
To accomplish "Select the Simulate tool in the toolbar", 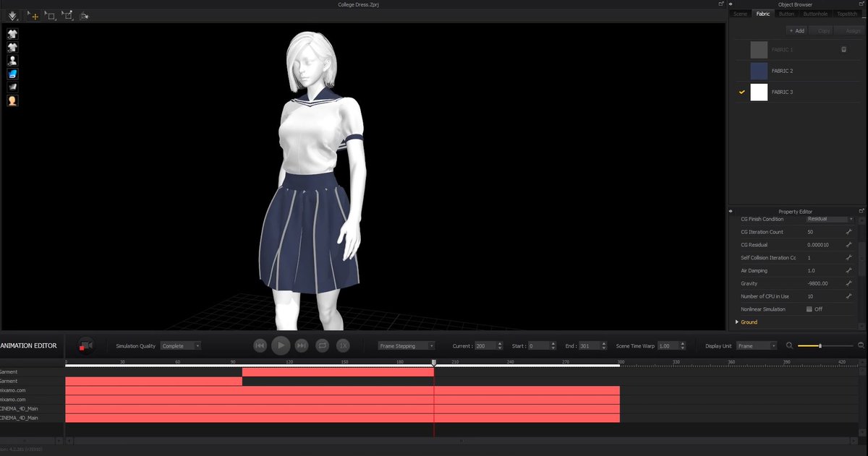I will [12, 15].
